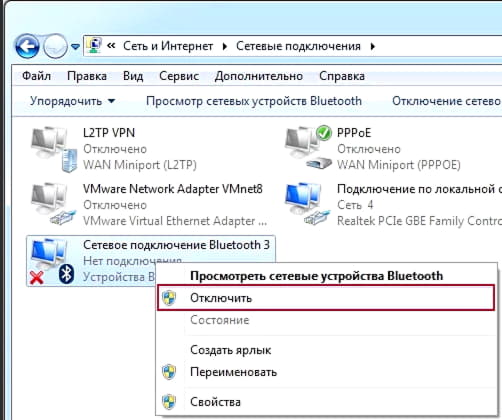
Task: Expand the arrow after Сеть и Интернет
Action: pyautogui.click(x=225, y=46)
